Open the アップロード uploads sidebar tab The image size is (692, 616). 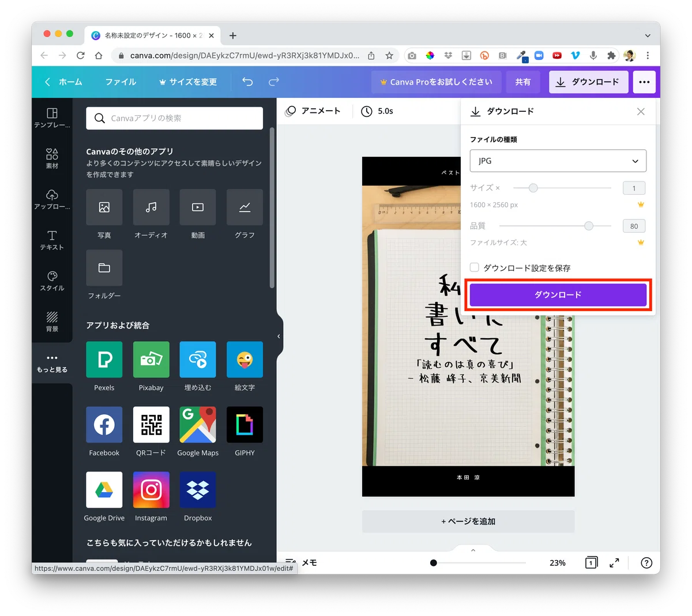(52, 199)
